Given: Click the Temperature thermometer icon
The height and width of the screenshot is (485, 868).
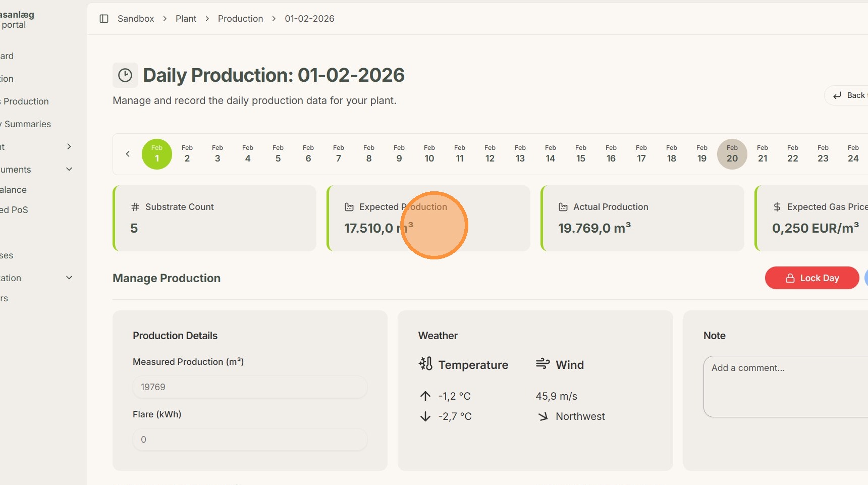Looking at the screenshot, I should pos(425,364).
